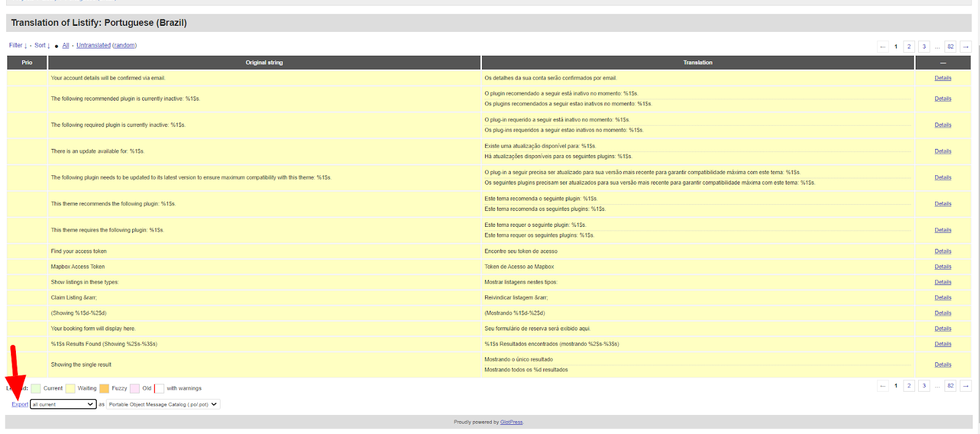
Task: Select translation 'Mostrando o único resultado'
Action: (518, 360)
